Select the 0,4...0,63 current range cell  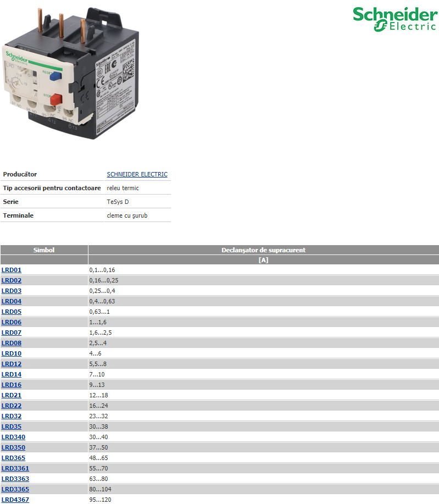[264, 301]
